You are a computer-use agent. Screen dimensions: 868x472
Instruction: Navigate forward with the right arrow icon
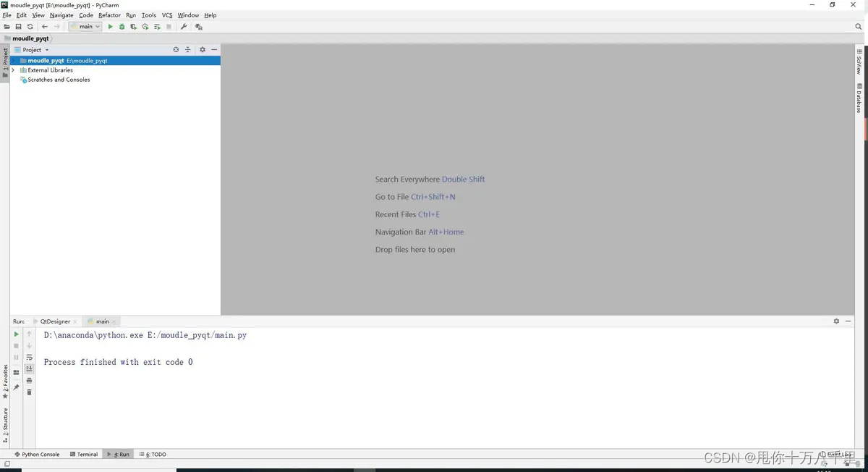[x=56, y=27]
